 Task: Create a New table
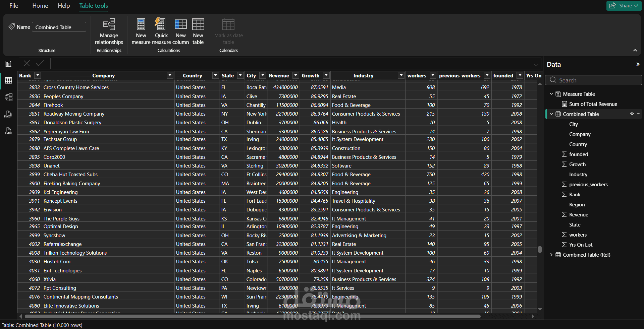[x=198, y=31]
